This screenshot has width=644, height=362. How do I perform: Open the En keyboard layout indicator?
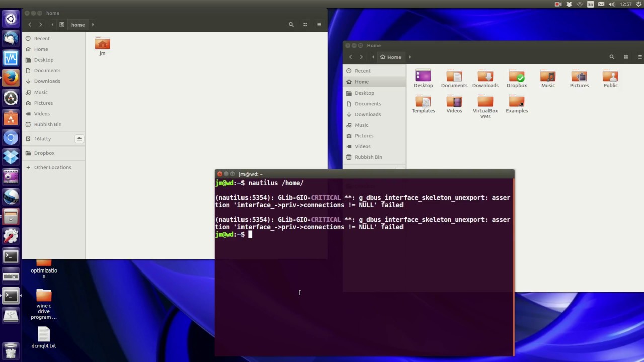pyautogui.click(x=591, y=4)
